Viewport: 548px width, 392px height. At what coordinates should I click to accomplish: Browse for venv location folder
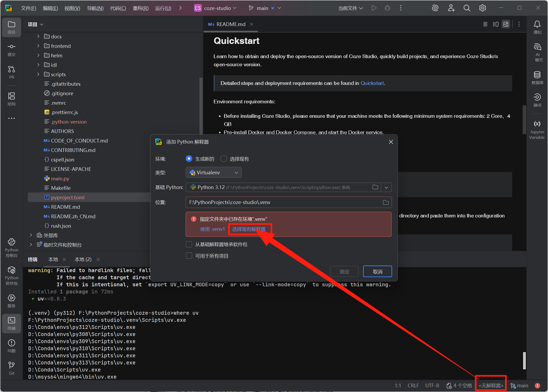[386, 202]
